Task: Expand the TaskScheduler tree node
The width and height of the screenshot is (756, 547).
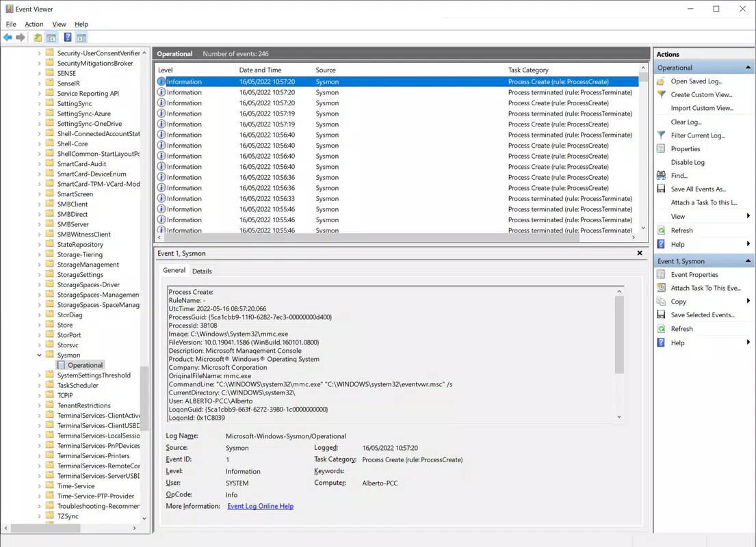Action: [40, 386]
